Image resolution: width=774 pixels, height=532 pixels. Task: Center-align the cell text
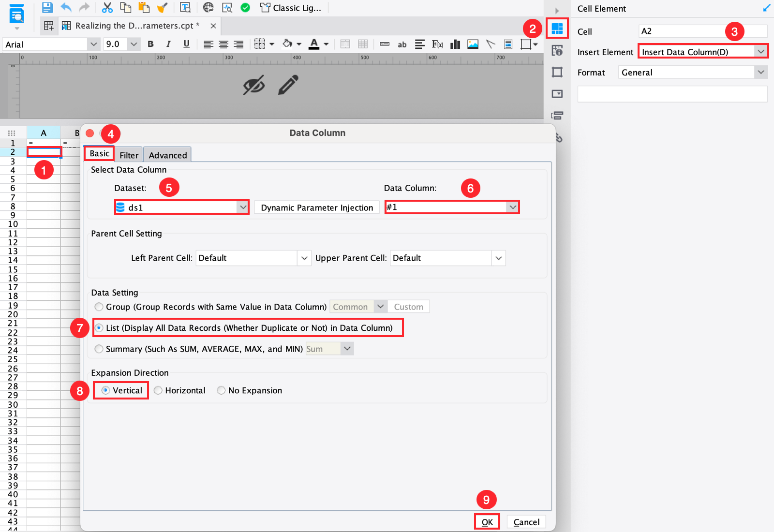(223, 44)
